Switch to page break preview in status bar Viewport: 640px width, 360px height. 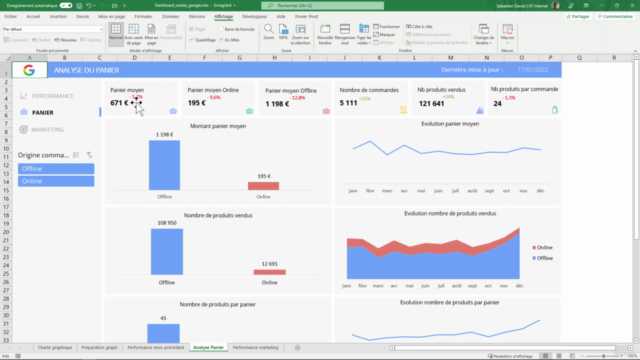click(x=572, y=356)
